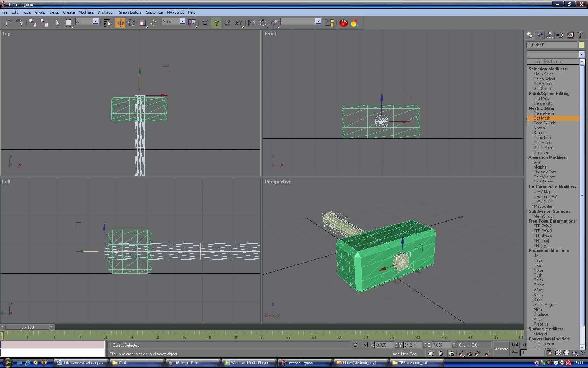Viewport: 588px width, 368px height.
Task: Increment the Z coordinate spinner
Action: point(454,343)
